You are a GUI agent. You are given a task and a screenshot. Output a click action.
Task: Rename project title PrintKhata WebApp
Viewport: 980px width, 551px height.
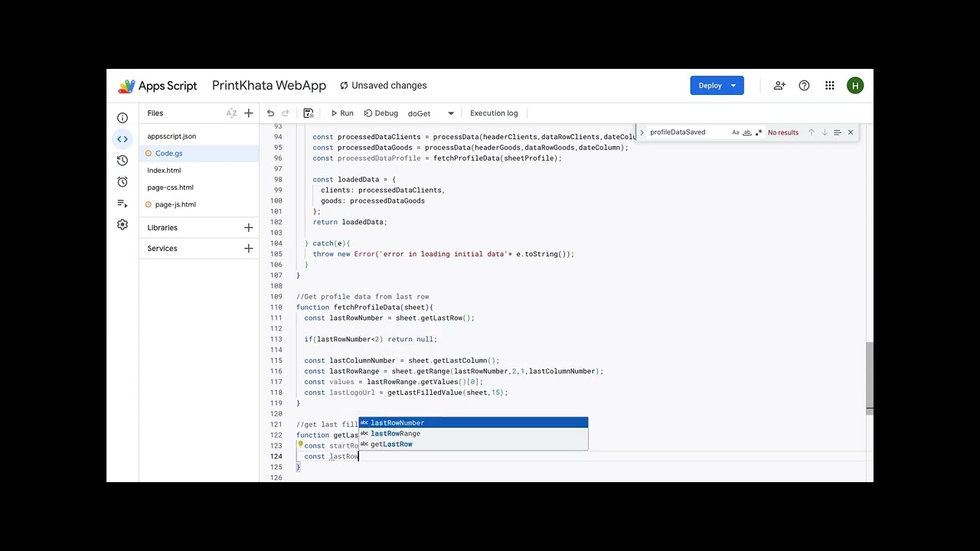(x=269, y=86)
